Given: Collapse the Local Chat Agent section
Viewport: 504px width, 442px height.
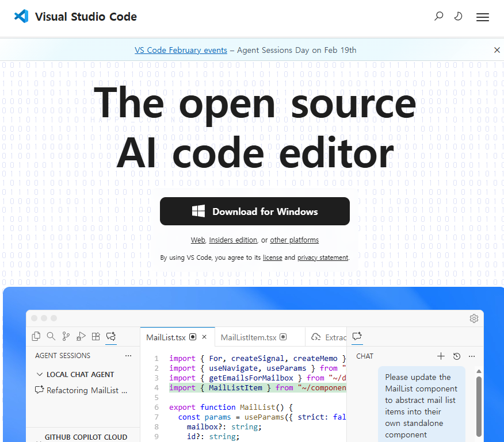Looking at the screenshot, I should [x=40, y=375].
